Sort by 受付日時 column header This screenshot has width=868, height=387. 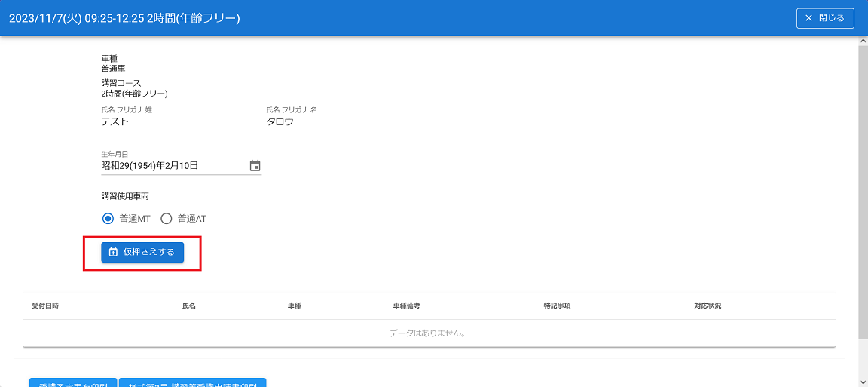coord(45,306)
